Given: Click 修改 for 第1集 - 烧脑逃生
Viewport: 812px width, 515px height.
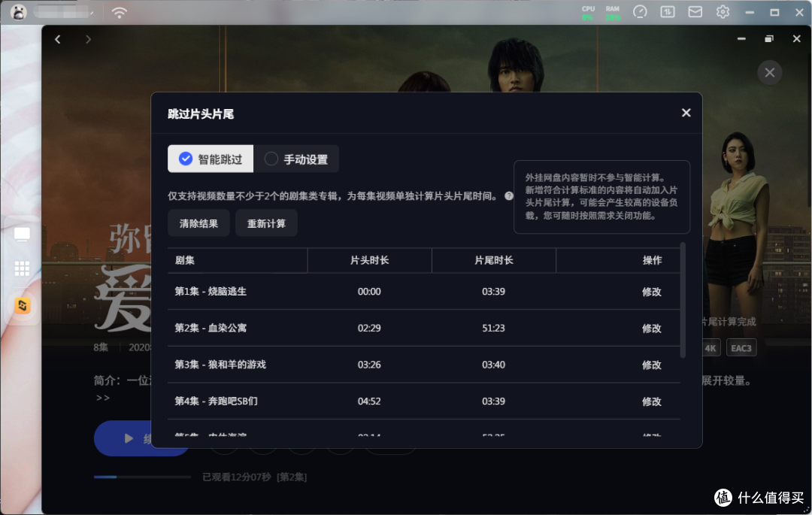Looking at the screenshot, I should 651,292.
